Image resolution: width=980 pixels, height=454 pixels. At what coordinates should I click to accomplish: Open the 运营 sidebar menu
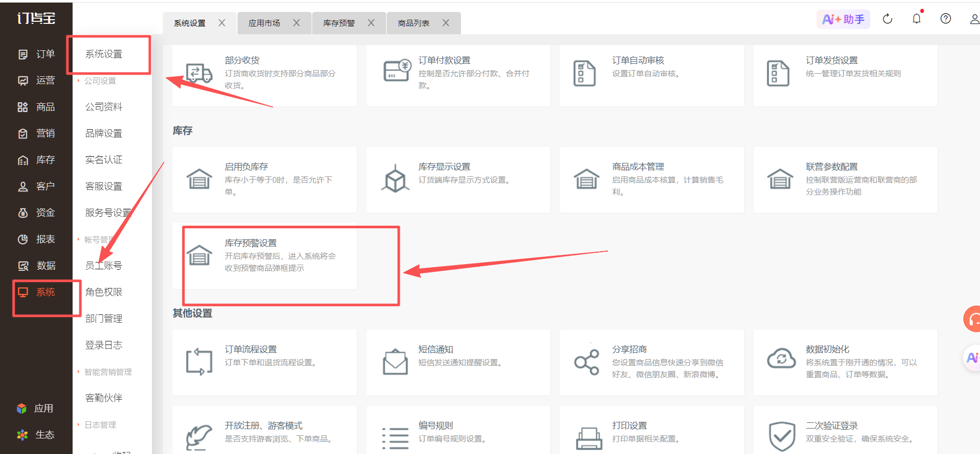(x=36, y=80)
